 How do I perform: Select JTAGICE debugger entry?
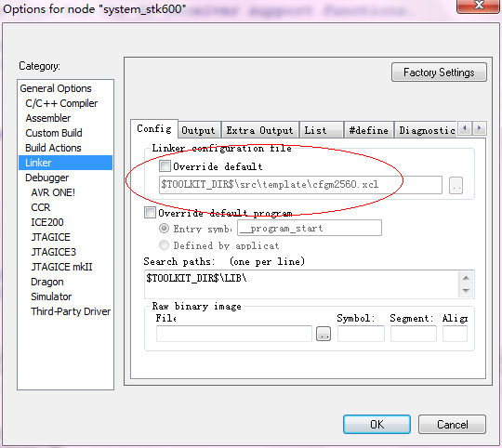coord(50,237)
